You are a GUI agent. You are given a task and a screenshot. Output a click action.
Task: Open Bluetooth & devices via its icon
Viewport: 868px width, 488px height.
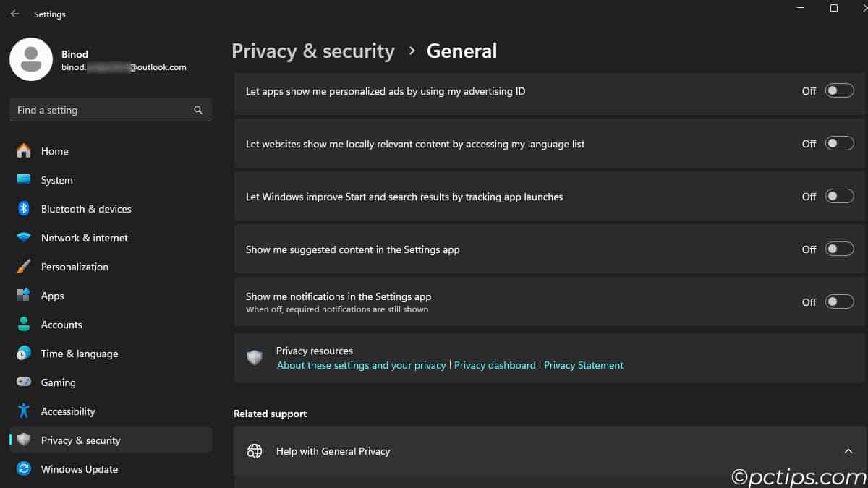(x=24, y=209)
